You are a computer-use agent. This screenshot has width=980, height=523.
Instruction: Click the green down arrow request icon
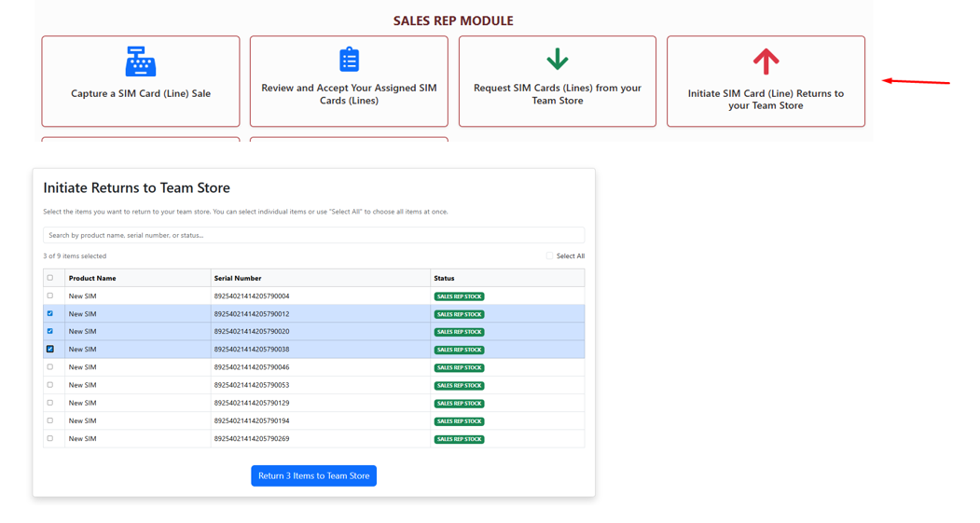click(x=557, y=60)
